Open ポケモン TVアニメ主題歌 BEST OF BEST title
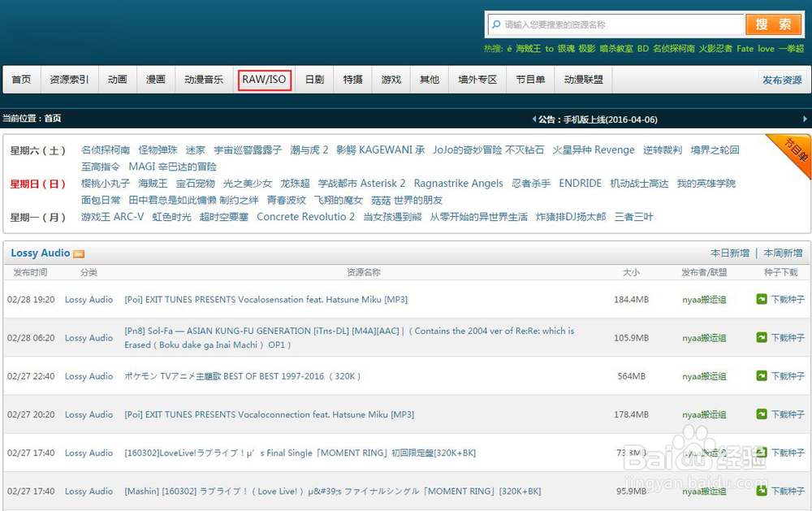The height and width of the screenshot is (511, 812). pyautogui.click(x=242, y=376)
